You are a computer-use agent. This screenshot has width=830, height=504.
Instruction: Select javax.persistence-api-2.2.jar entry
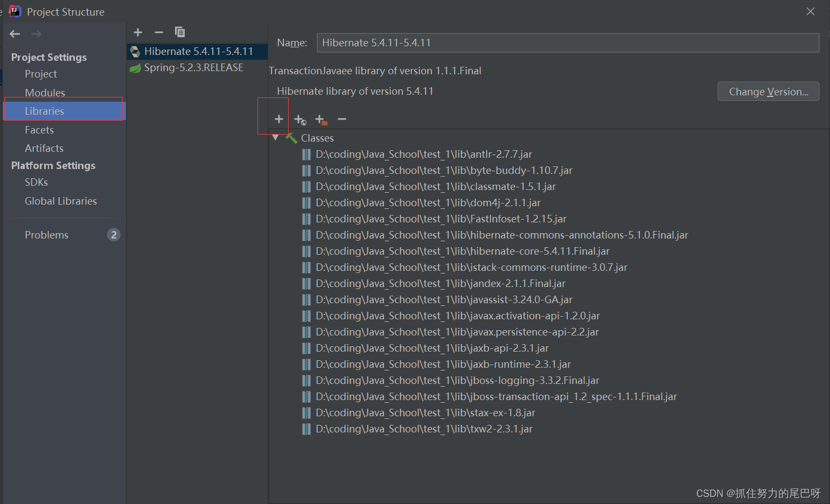457,332
